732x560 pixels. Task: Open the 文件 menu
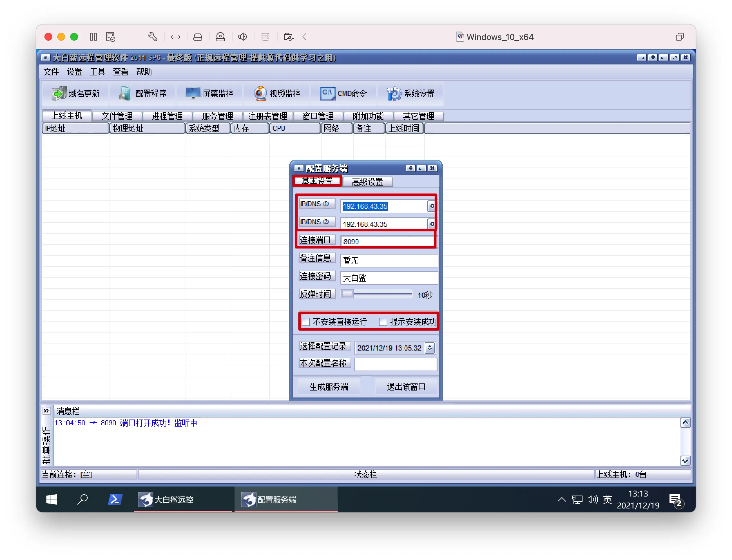(51, 72)
